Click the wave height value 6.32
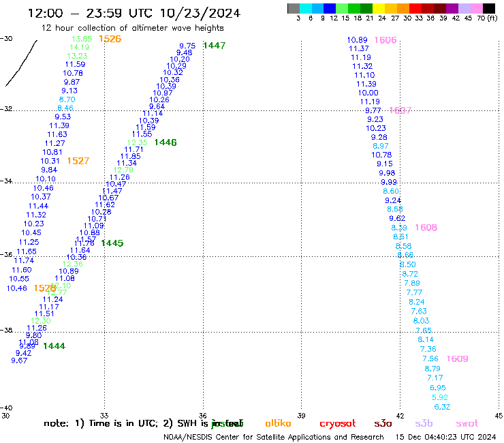This screenshot has height=443, width=504. pyautogui.click(x=442, y=408)
